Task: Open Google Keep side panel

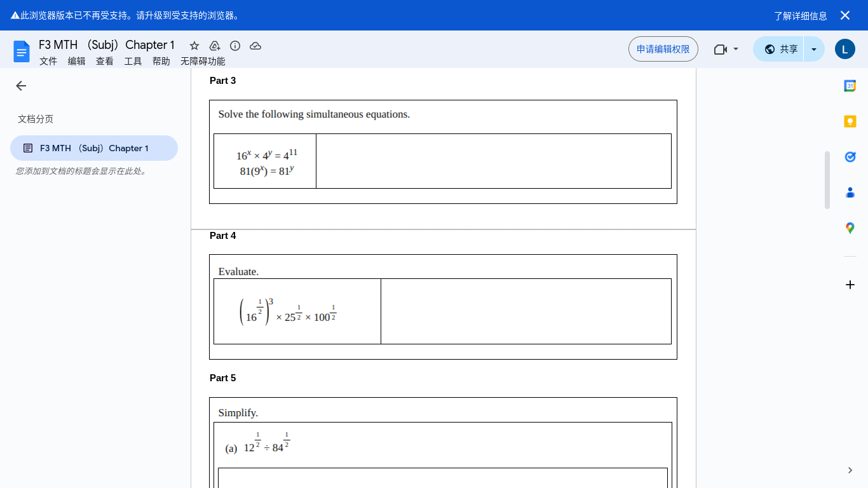Action: coord(850,121)
